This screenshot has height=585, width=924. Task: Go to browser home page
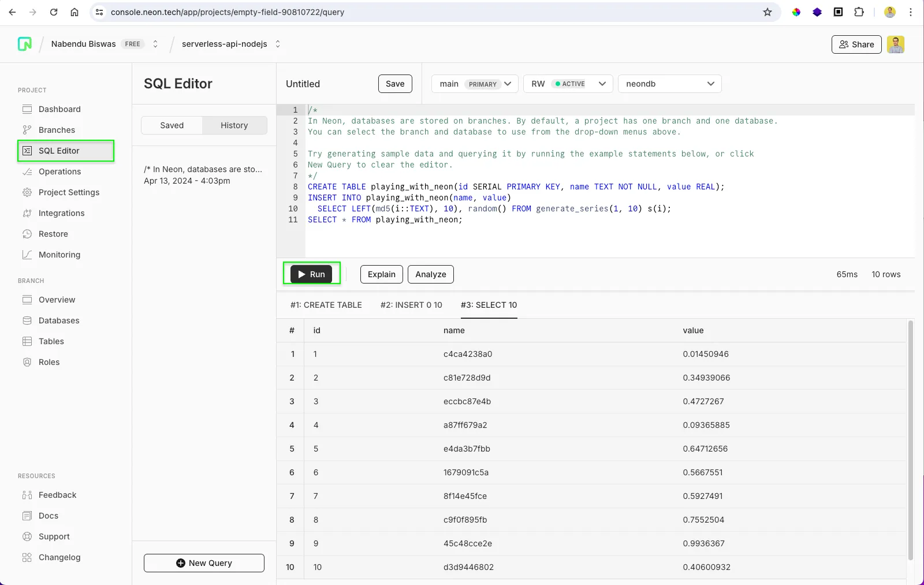[x=74, y=12]
